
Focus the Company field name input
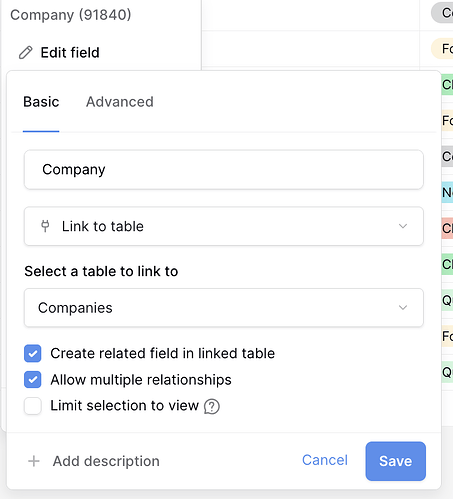point(224,170)
